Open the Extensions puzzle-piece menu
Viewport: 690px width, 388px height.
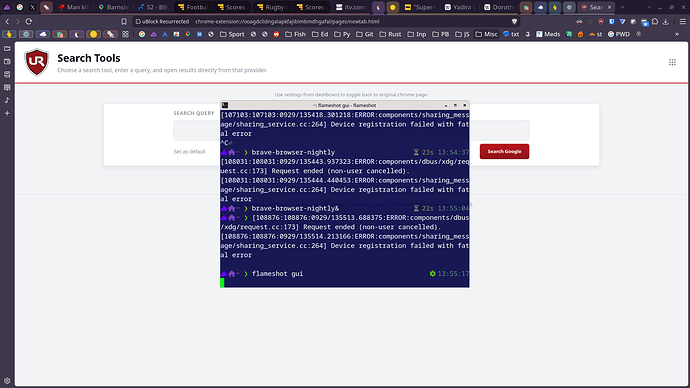point(655,21)
